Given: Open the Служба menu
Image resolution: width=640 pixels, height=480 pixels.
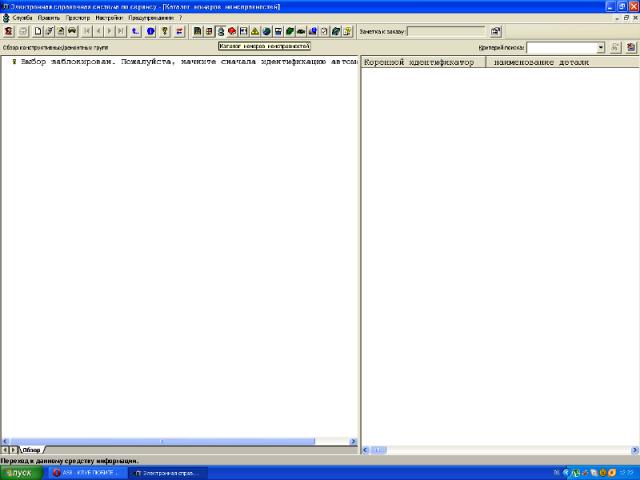Looking at the screenshot, I should point(23,18).
